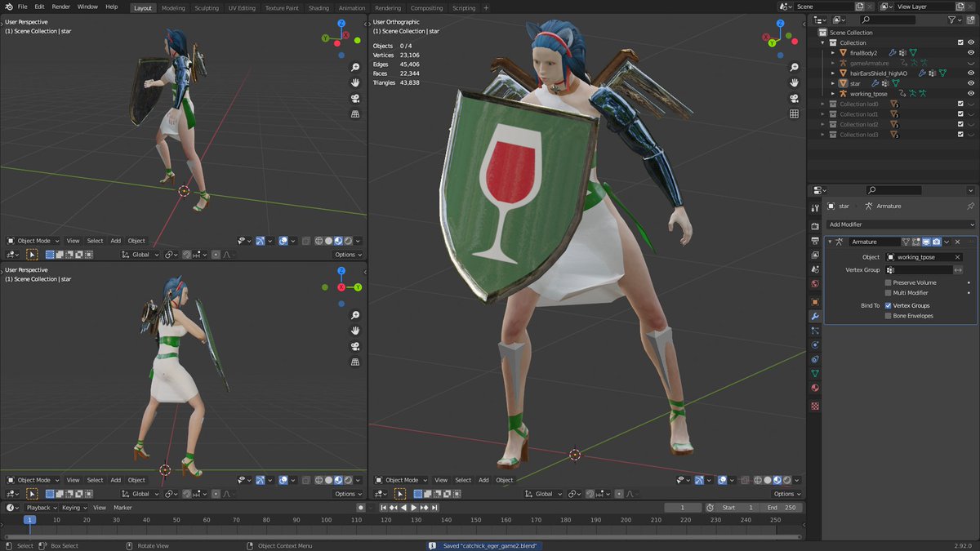980x551 pixels.
Task: Hide finalBody2 with its eye icon
Action: [971, 52]
